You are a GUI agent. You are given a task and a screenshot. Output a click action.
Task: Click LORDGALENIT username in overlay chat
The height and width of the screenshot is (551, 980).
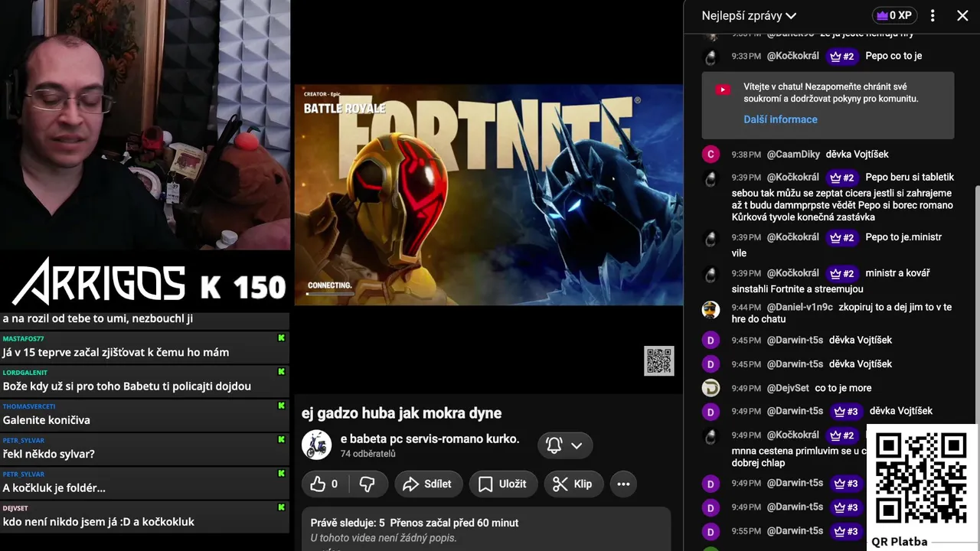pyautogui.click(x=24, y=372)
